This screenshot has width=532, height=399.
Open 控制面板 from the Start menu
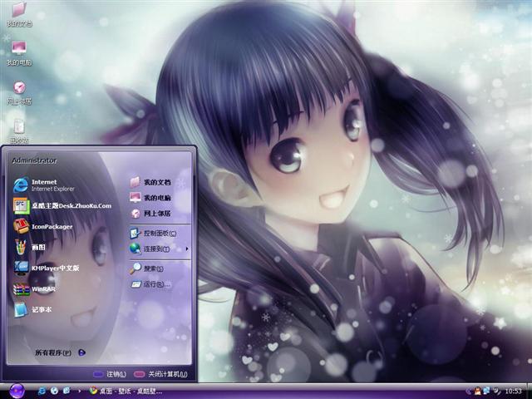155,234
